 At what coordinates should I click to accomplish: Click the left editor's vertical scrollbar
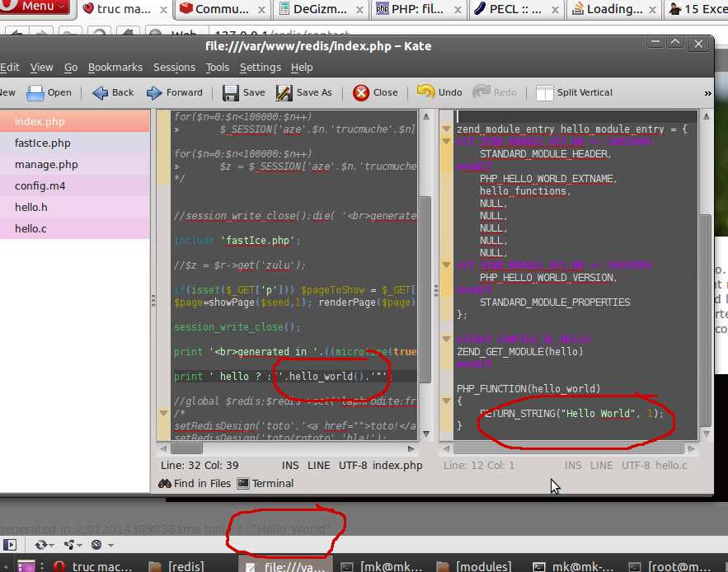(425, 288)
